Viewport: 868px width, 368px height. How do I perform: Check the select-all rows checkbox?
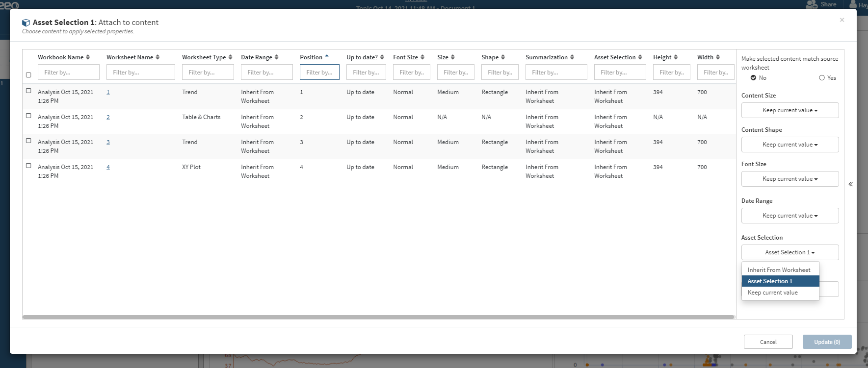pyautogui.click(x=28, y=75)
